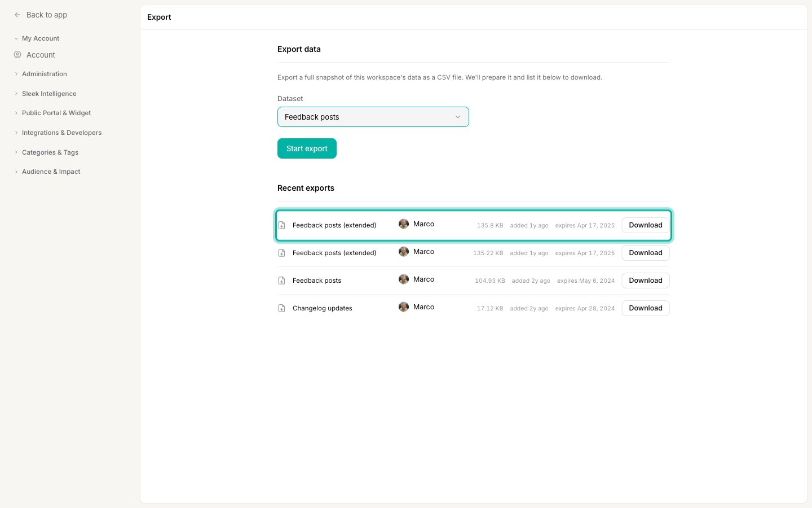This screenshot has height=508, width=812.
Task: Click the Export page title
Action: pos(159,17)
